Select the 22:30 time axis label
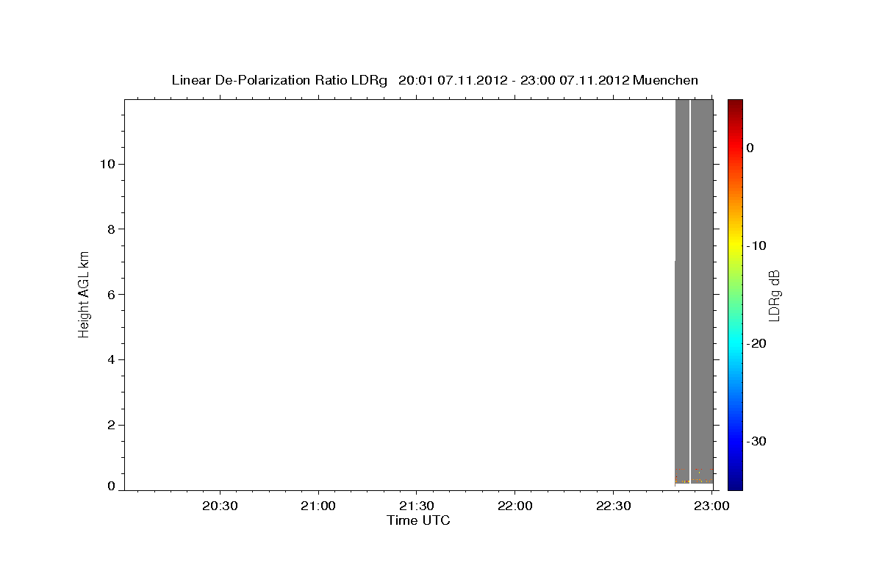Viewport: 882px width, 588px height. 613,506
